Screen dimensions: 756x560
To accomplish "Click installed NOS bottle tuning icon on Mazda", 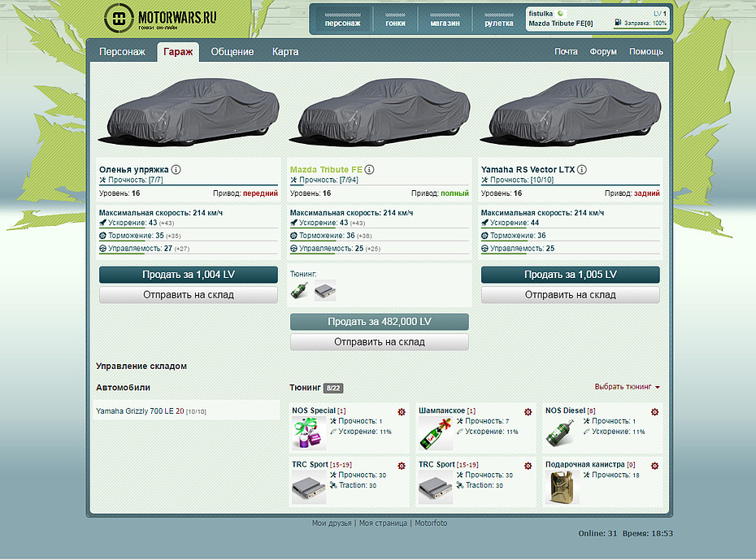I will point(299,291).
